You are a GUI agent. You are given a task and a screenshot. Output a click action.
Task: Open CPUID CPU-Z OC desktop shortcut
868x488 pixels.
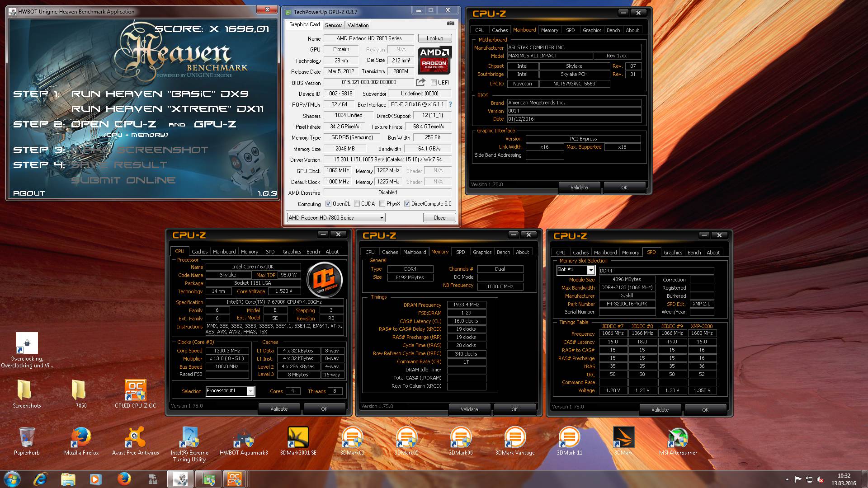[135, 394]
